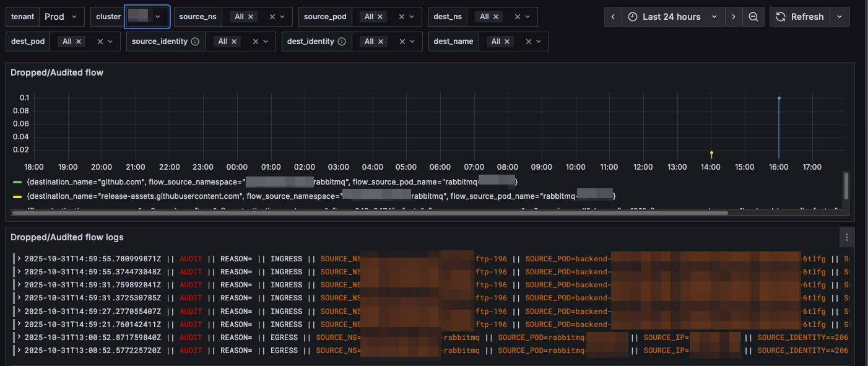This screenshot has height=366, width=868.
Task: Open the logs panel three-dot menu
Action: pos(846,237)
